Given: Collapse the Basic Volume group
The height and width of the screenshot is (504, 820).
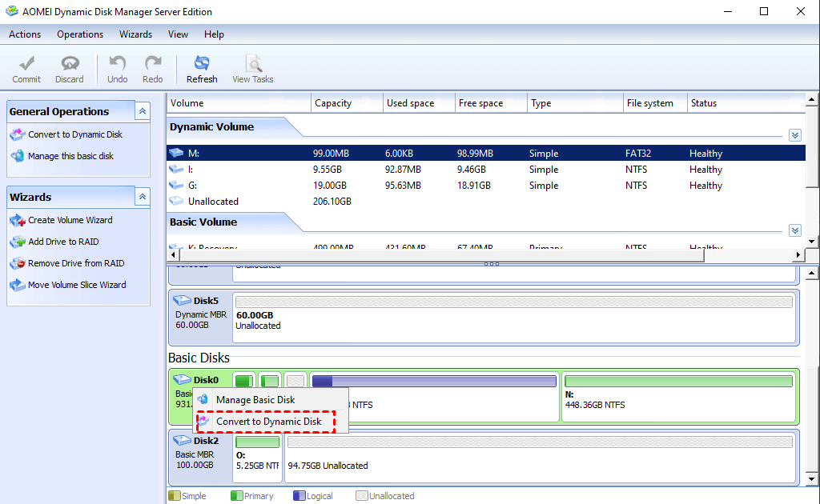Looking at the screenshot, I should click(795, 230).
